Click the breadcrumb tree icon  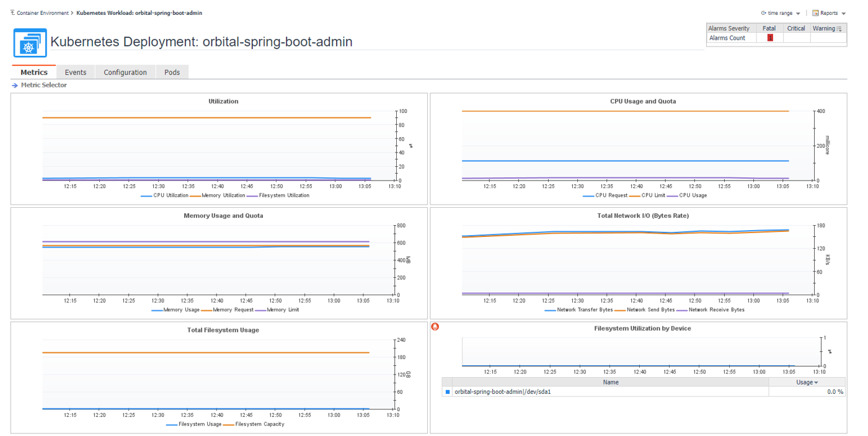[13, 13]
